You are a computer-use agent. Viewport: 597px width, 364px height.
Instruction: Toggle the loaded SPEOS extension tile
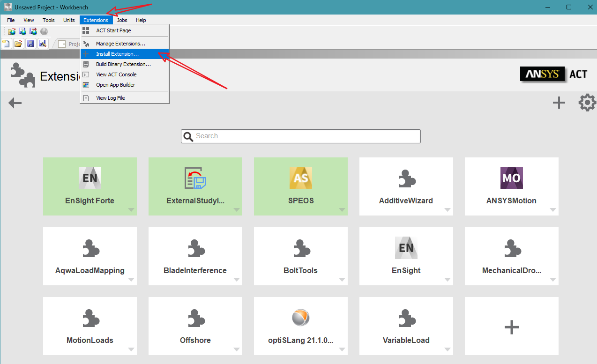(300, 186)
